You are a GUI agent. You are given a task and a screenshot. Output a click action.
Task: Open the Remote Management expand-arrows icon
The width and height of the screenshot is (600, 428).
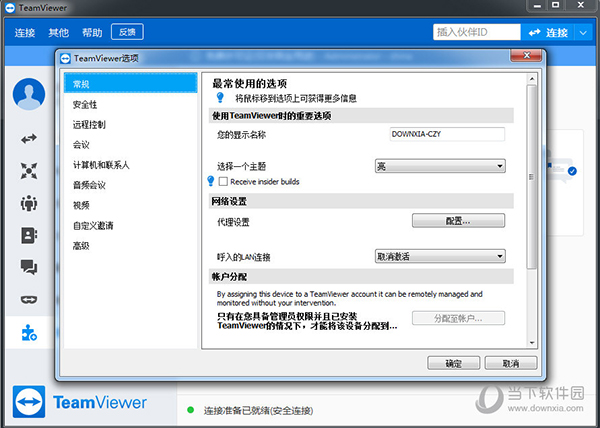click(29, 171)
